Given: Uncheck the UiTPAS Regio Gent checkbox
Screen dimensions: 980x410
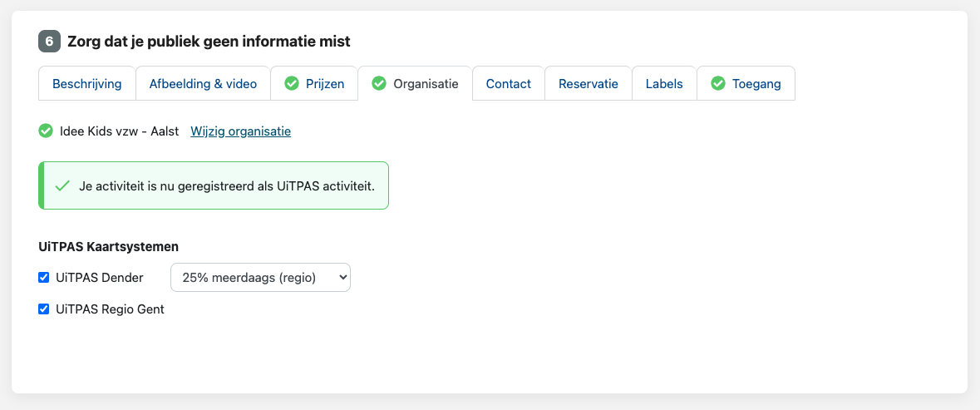Looking at the screenshot, I should pos(44,309).
